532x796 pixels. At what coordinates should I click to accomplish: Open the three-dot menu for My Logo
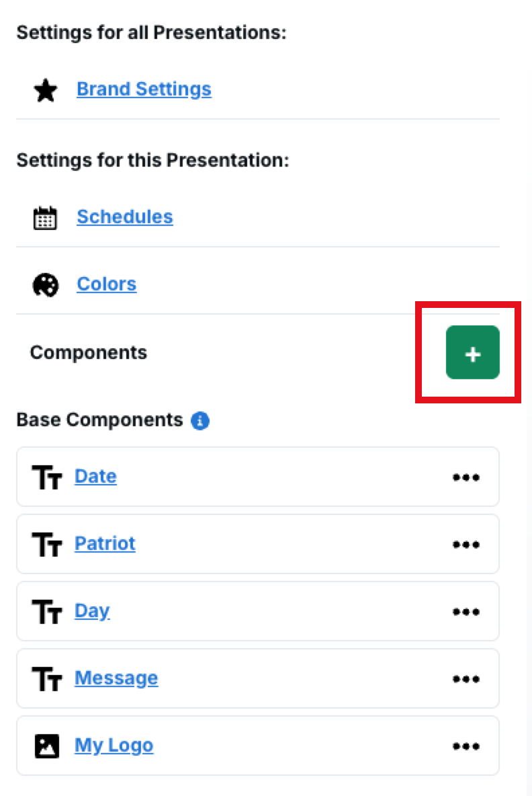(x=465, y=746)
